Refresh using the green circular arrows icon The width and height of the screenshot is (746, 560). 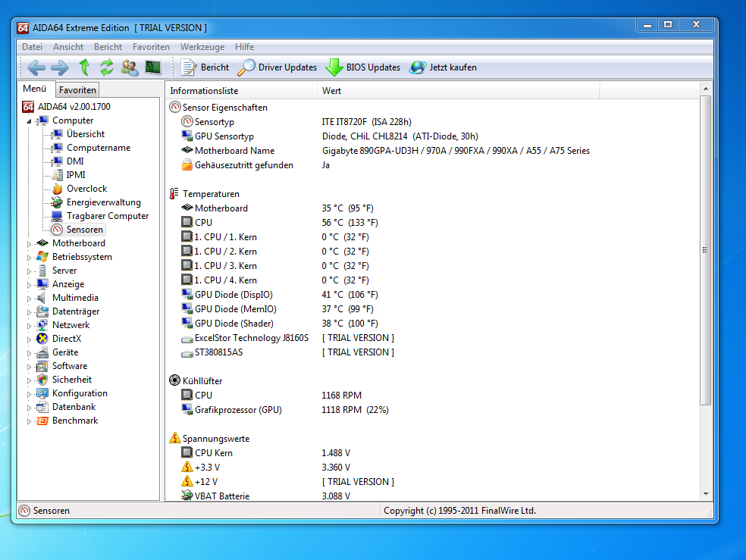(107, 67)
